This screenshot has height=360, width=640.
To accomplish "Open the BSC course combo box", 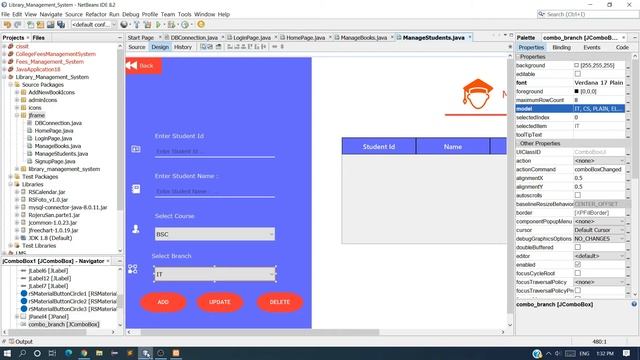I will (215, 234).
